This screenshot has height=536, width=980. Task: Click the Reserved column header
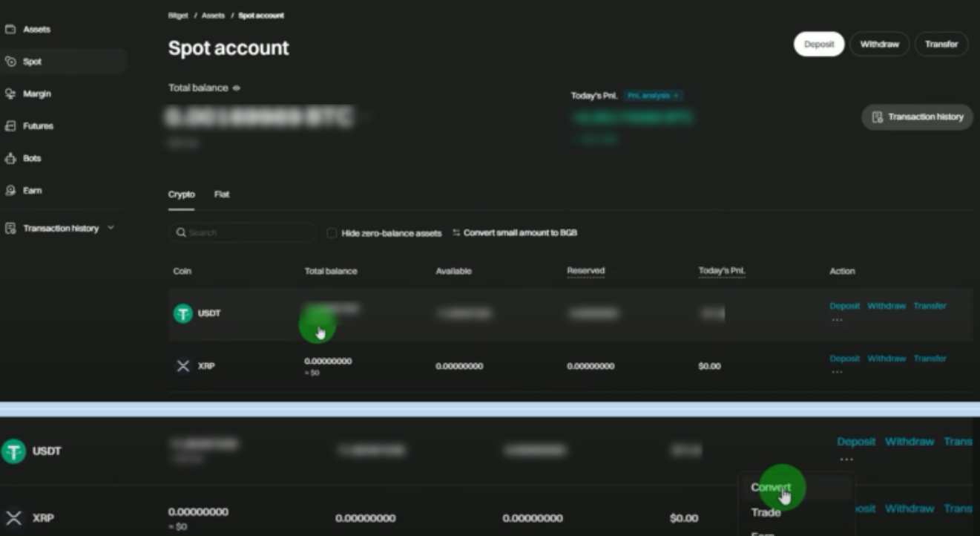[586, 271]
